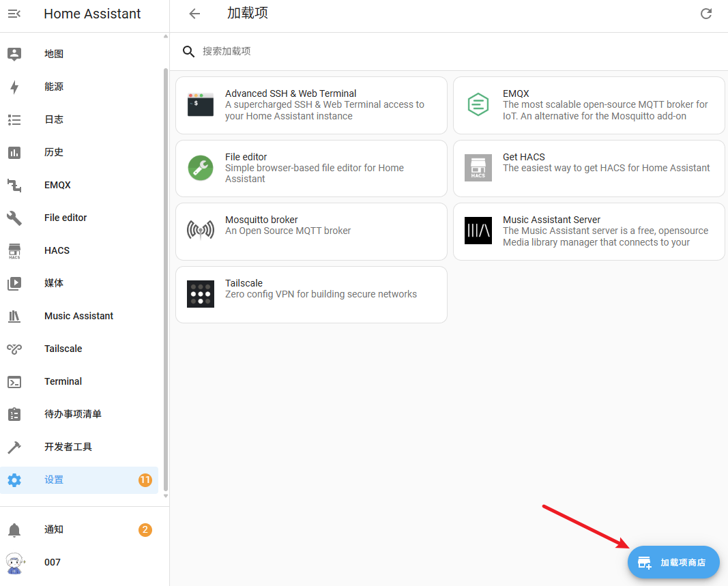Open 通知 notifications panel
Screen dimensions: 728x586
click(54, 529)
